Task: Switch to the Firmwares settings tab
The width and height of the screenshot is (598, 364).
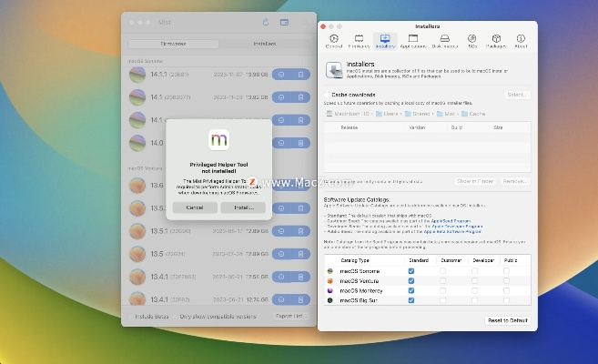Action: click(x=359, y=39)
